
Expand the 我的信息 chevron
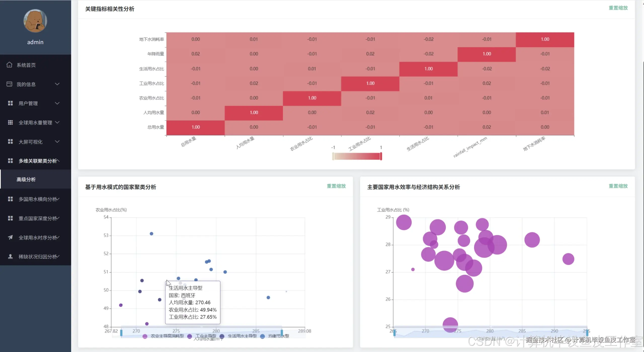57,84
